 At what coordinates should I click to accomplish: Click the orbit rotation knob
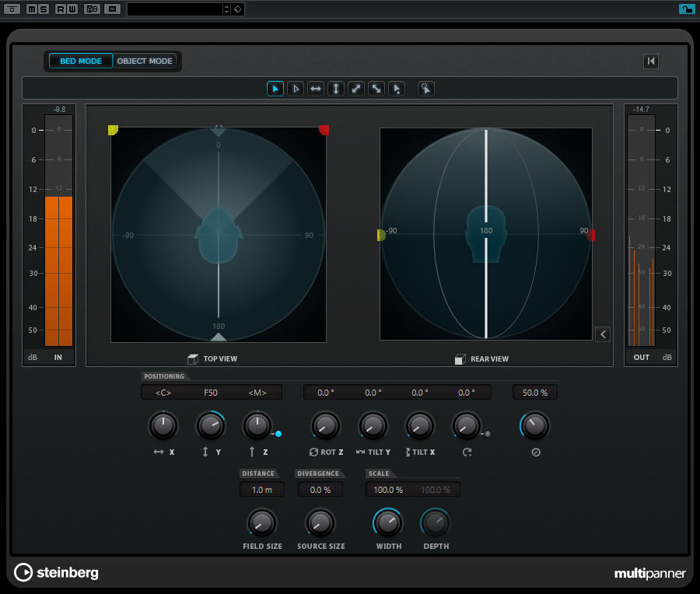[x=467, y=426]
